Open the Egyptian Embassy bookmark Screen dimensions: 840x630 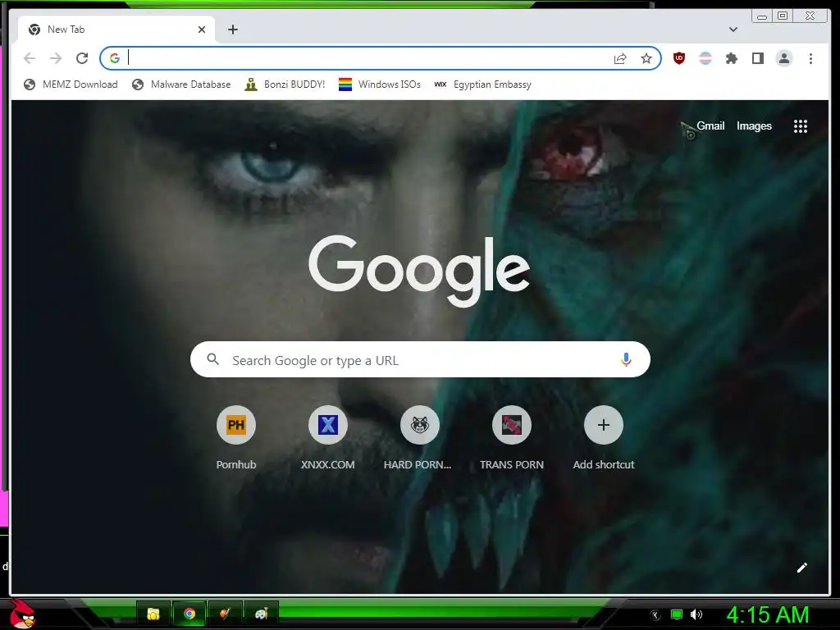point(482,84)
